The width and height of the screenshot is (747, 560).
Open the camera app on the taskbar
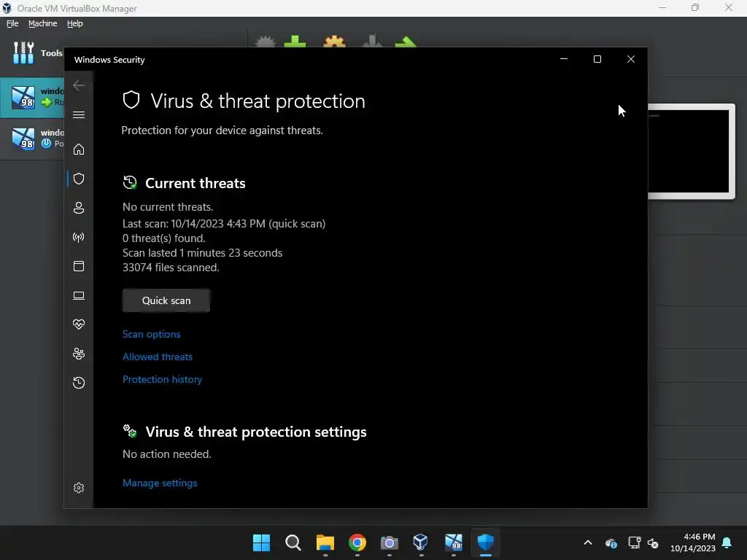point(390,542)
